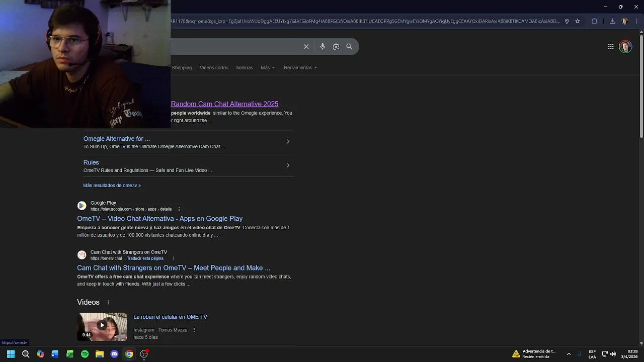Open the Rules sitelink chevron
644x362 pixels.
pos(288,165)
